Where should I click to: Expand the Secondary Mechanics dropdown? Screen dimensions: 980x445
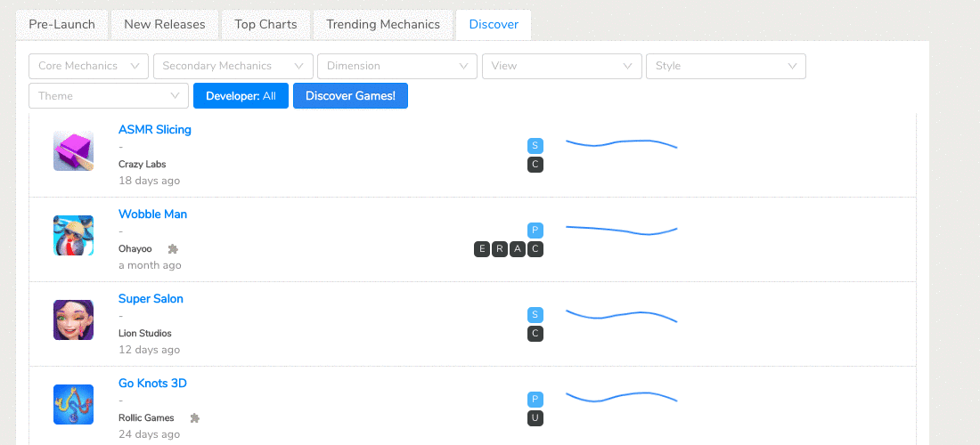click(x=233, y=66)
